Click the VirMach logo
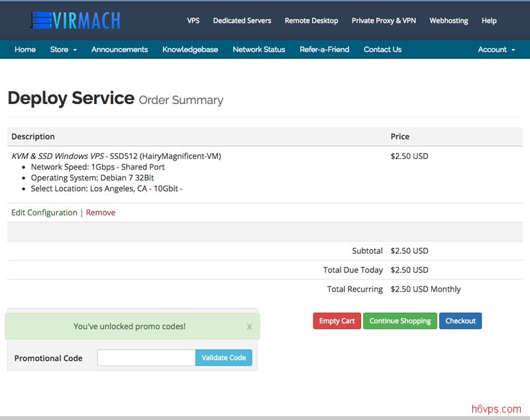The width and height of the screenshot is (530, 420). [x=75, y=21]
